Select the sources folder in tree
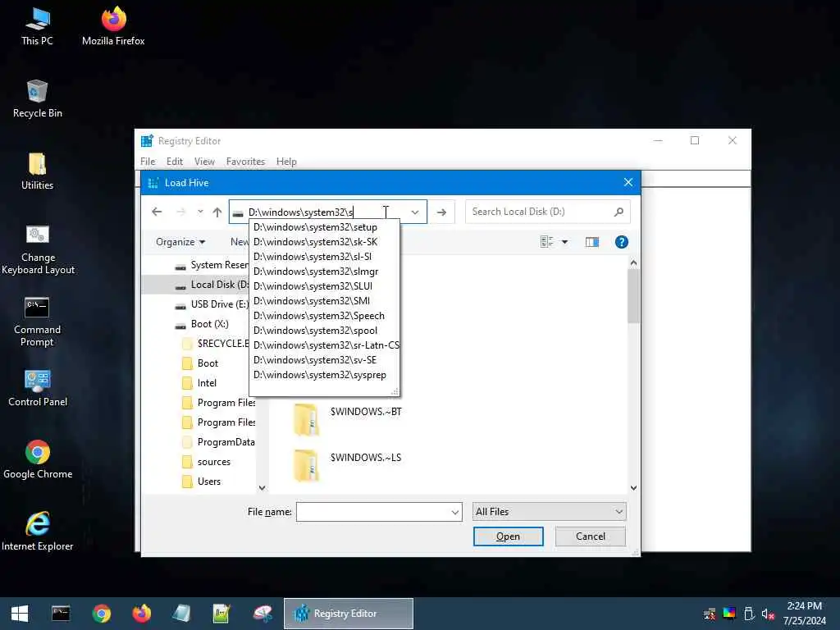 (x=207, y=462)
